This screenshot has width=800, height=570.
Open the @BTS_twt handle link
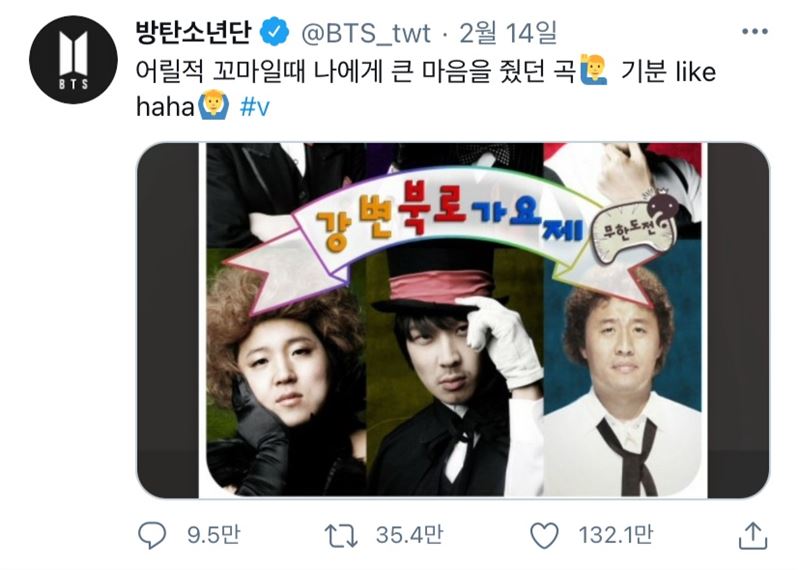[x=366, y=34]
